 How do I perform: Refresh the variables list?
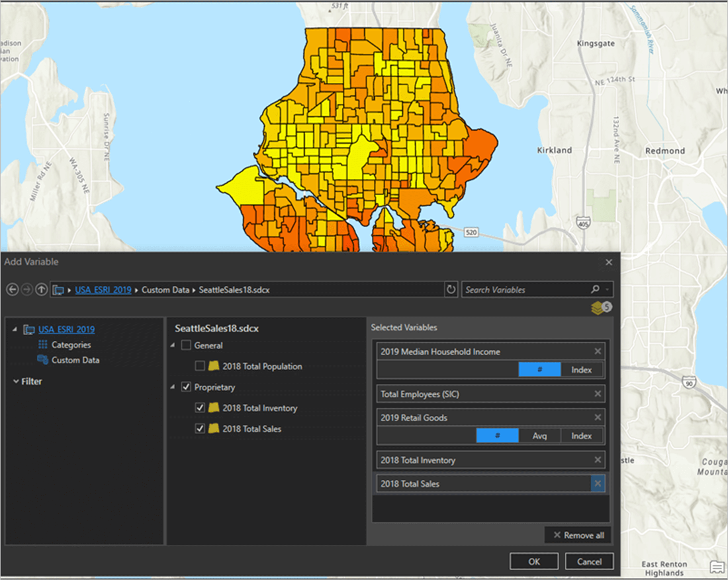coord(451,289)
